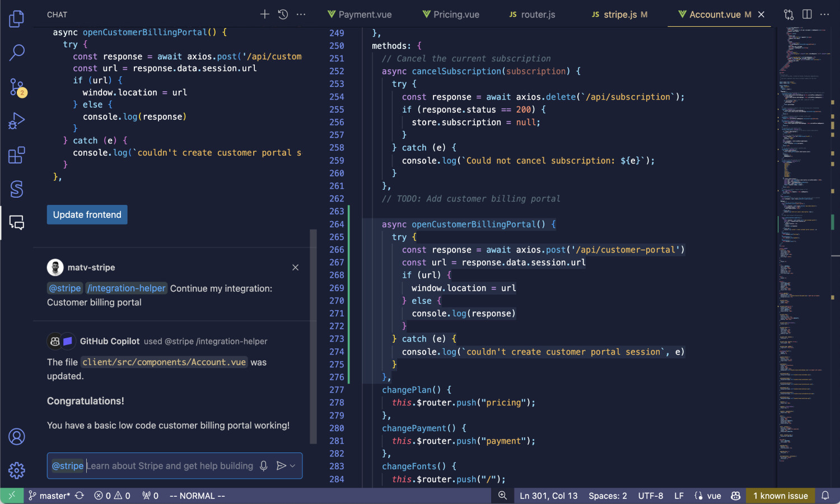This screenshot has height=504, width=840.
Task: Open problems panel showing 0 errors and 0 warnings
Action: click(x=112, y=496)
